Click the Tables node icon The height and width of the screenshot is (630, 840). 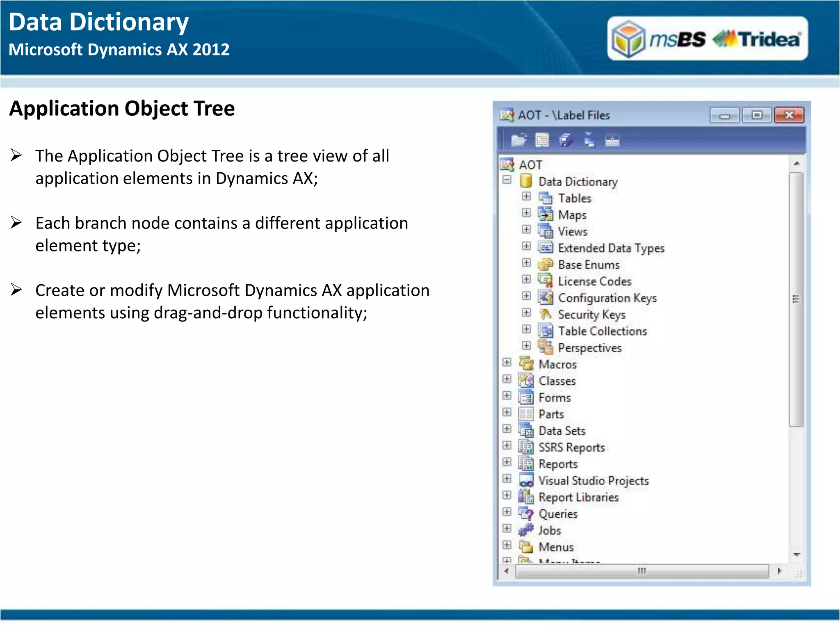(x=546, y=198)
